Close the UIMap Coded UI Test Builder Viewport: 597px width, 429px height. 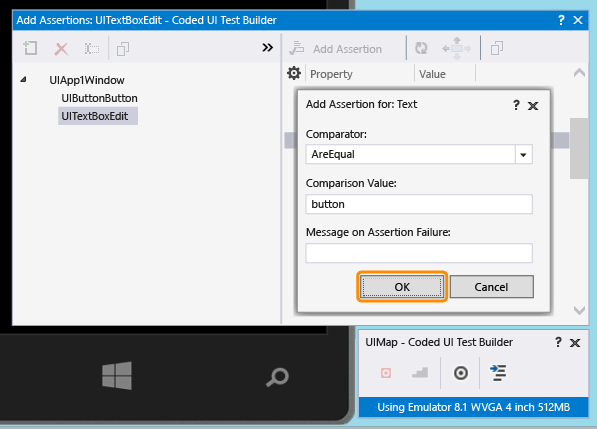point(575,343)
